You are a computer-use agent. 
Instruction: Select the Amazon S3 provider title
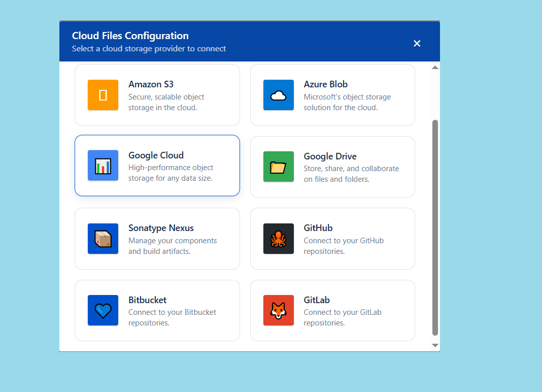[x=151, y=84]
